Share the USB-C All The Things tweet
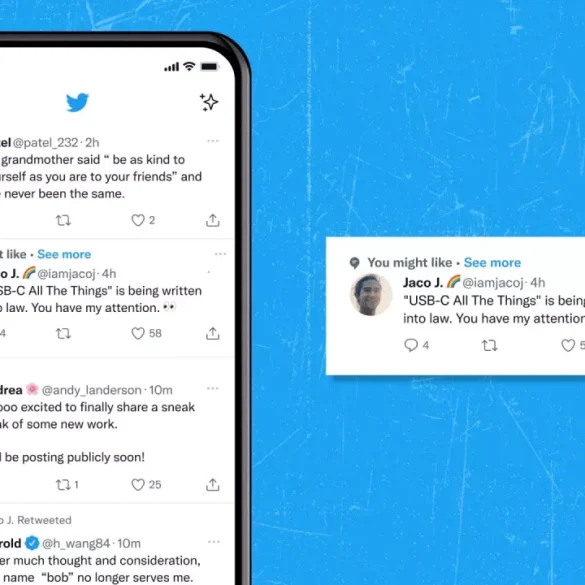Viewport: 585px width, 585px height. tap(213, 333)
